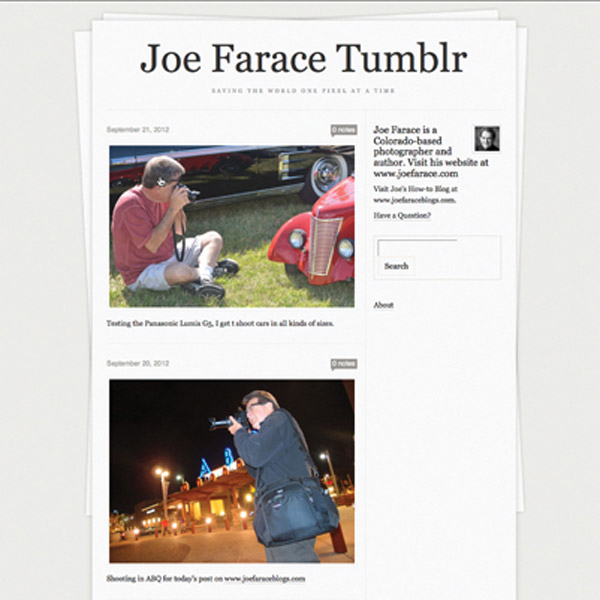The height and width of the screenshot is (600, 600).
Task: Click the Joe Farace Tumblr title
Action: coord(303,59)
